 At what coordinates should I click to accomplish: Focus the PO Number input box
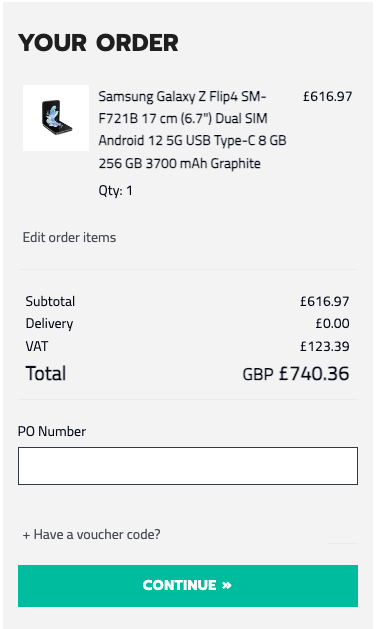(188, 466)
